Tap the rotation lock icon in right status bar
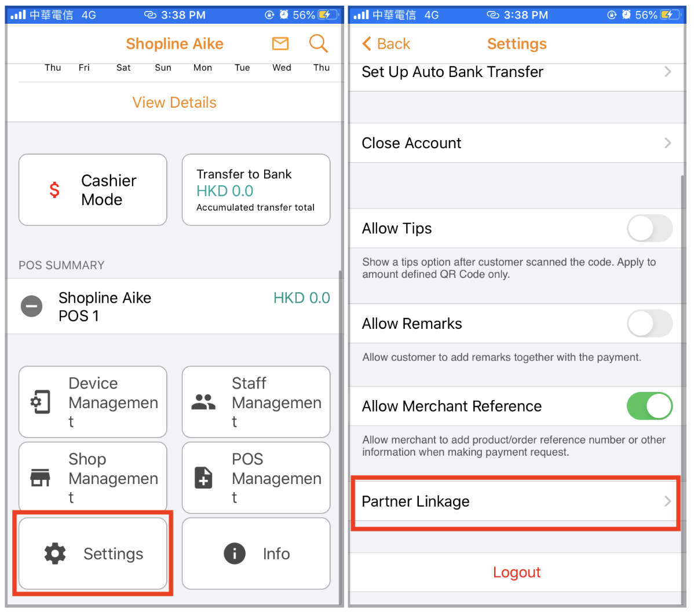Viewport: 694px width, 616px height. click(x=612, y=15)
